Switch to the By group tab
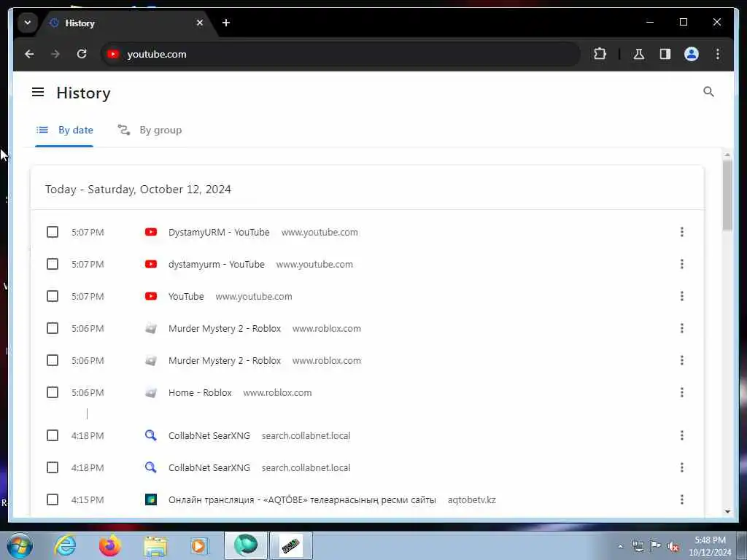The height and width of the screenshot is (560, 747). (150, 130)
